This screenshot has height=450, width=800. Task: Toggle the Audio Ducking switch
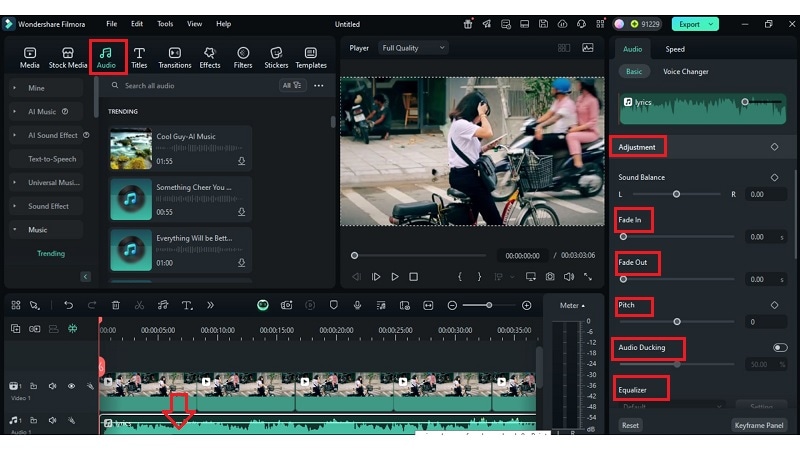coord(780,347)
